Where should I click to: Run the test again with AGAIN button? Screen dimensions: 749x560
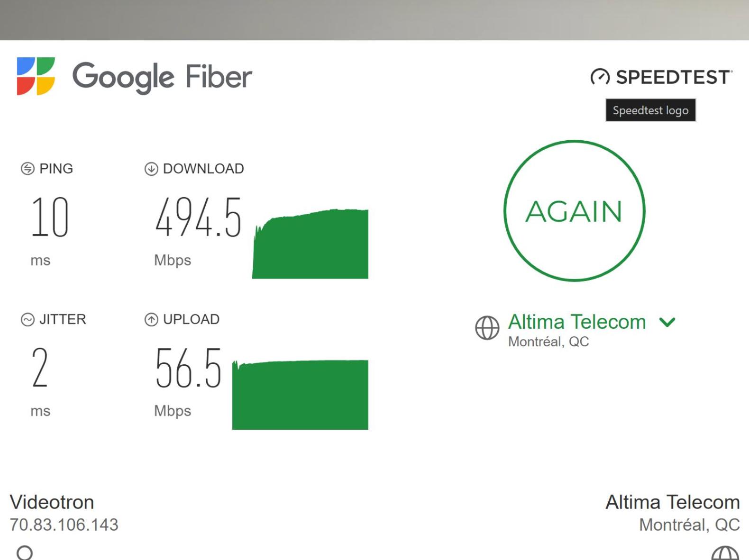pyautogui.click(x=574, y=211)
